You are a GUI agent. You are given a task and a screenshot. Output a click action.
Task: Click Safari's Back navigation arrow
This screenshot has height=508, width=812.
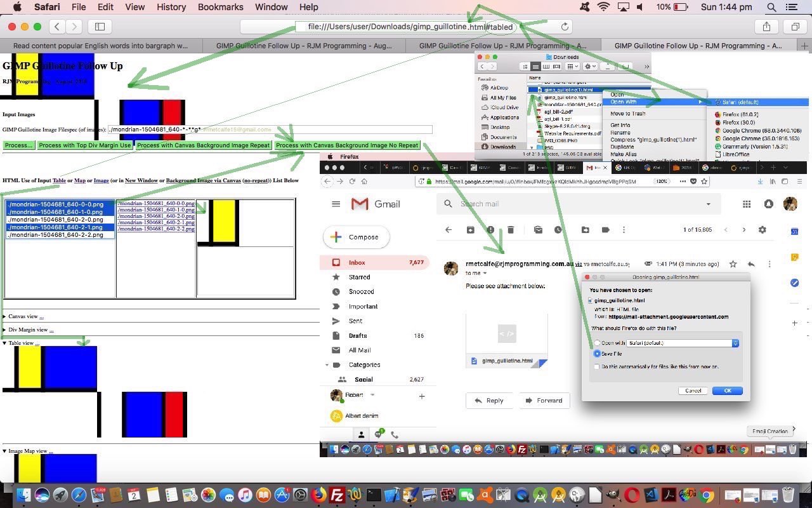click(58, 27)
